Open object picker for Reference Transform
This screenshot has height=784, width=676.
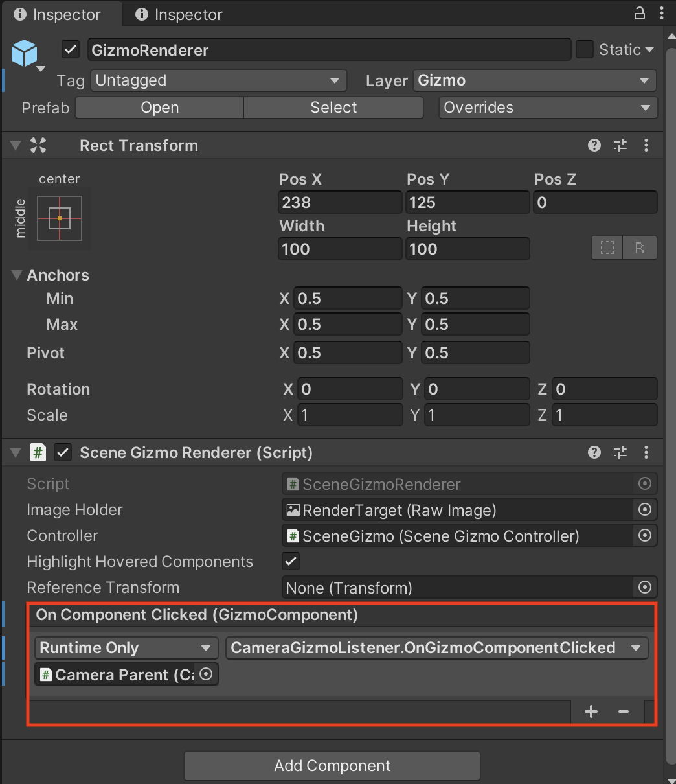tap(644, 588)
